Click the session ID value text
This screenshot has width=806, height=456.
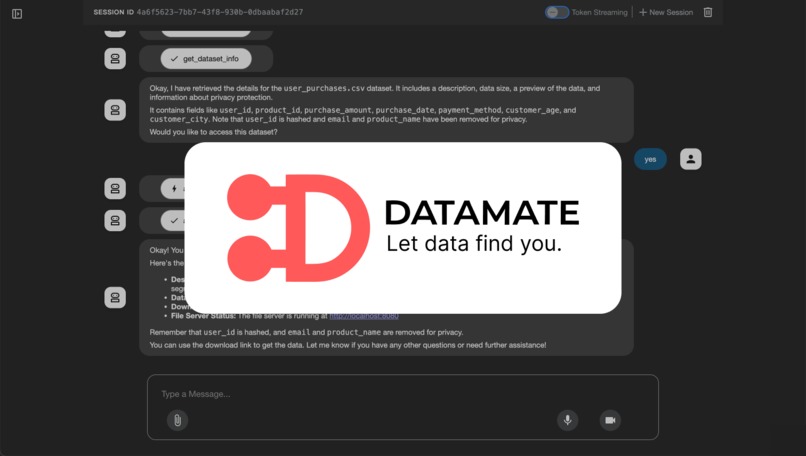[x=219, y=12]
